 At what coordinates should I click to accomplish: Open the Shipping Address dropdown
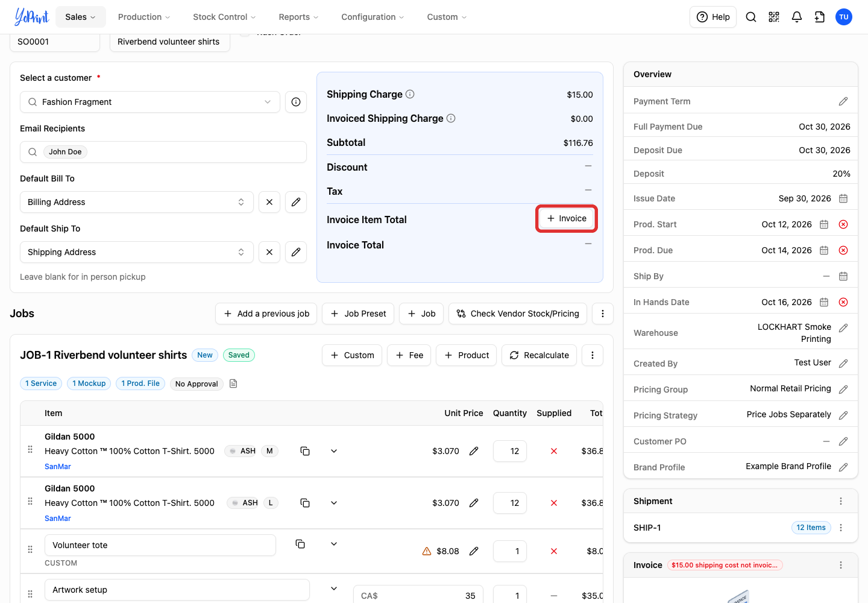pyautogui.click(x=137, y=252)
